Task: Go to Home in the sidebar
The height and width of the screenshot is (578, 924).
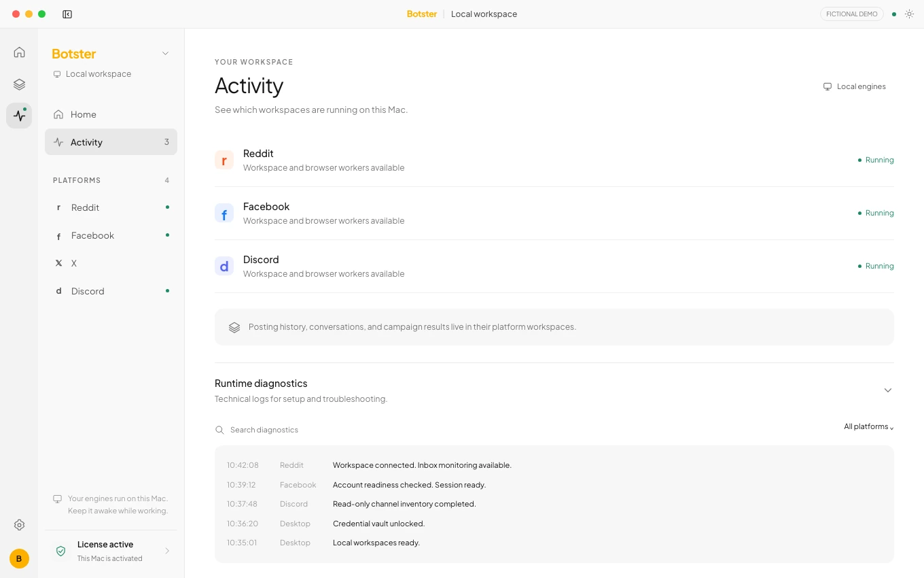Action: (x=111, y=114)
